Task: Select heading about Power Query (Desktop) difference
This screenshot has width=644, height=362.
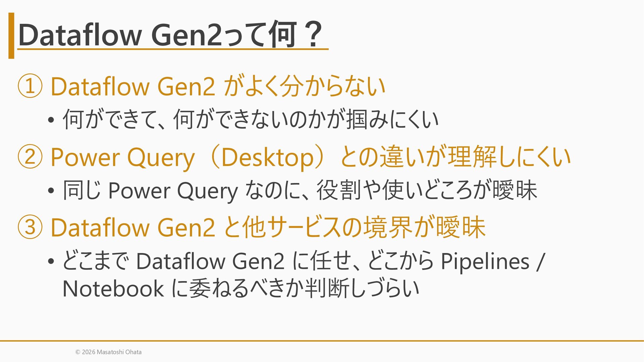Action: (311, 157)
